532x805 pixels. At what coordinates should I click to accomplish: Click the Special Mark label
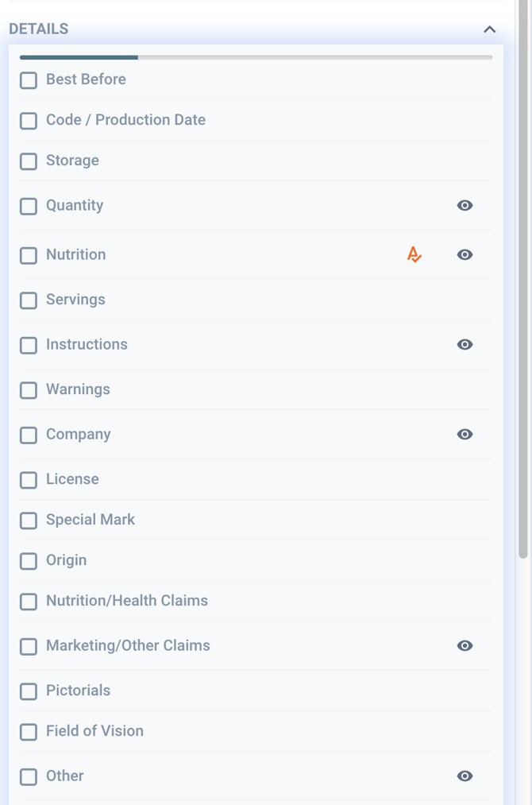(x=91, y=520)
